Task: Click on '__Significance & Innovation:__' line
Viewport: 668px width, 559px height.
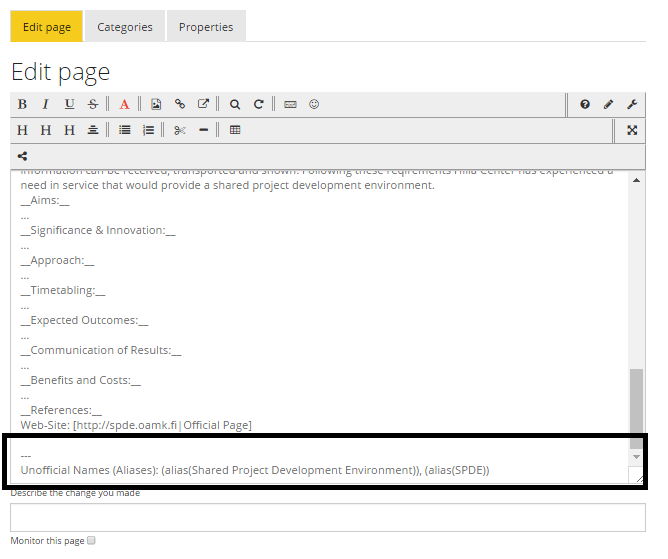Action: tap(98, 231)
